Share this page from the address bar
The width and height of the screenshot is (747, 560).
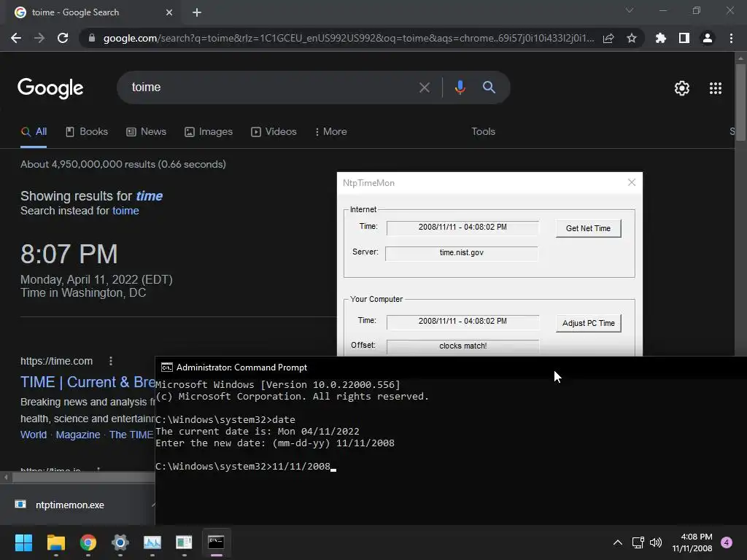[x=608, y=38]
